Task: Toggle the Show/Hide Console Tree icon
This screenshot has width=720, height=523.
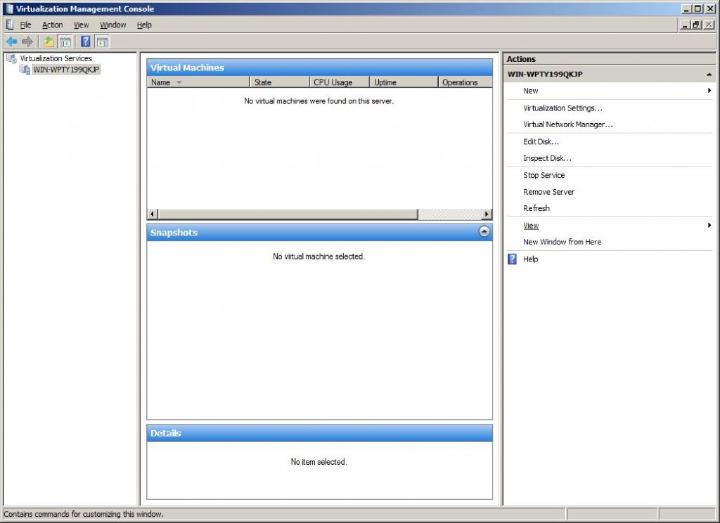Action: [x=66, y=42]
